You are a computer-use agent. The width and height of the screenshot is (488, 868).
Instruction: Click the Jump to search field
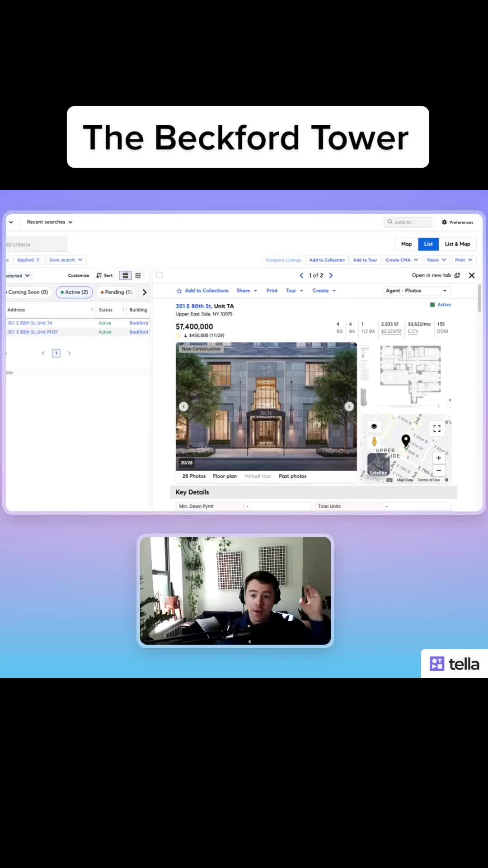click(408, 222)
